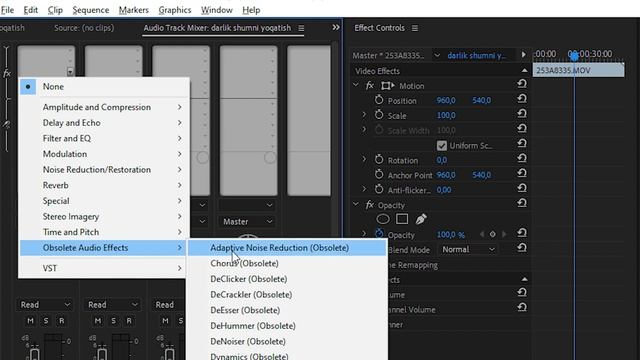Click the Opacity value 100,0 %
The image size is (640, 360).
click(451, 235)
